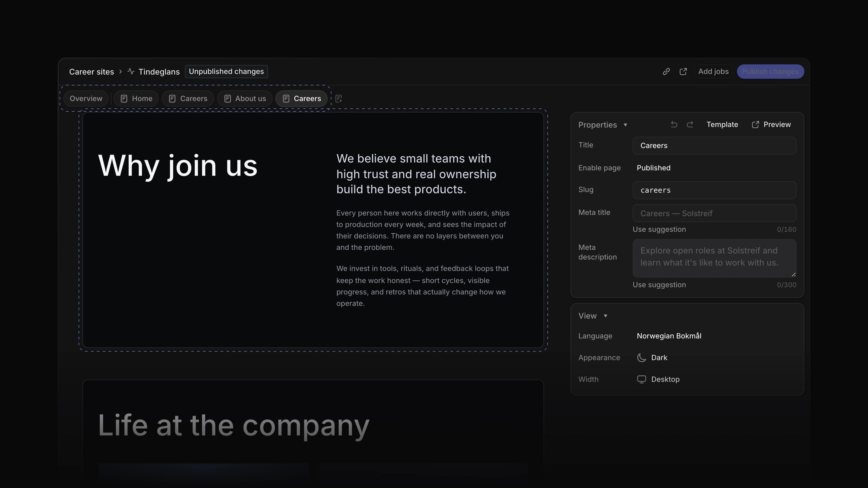Click the Tindeglans breadcrumb name
The height and width of the screenshot is (488, 868).
pyautogui.click(x=159, y=72)
